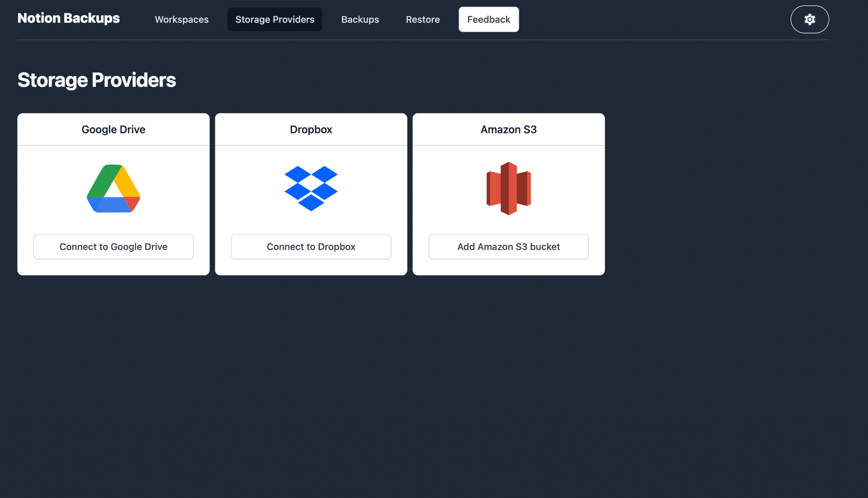Click Connect to Google Drive button
Viewport: 868px width, 498px height.
coord(113,247)
